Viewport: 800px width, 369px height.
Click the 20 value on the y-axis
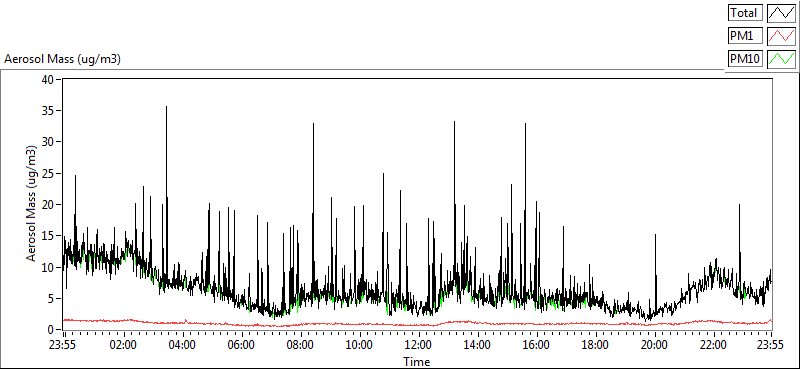point(49,205)
